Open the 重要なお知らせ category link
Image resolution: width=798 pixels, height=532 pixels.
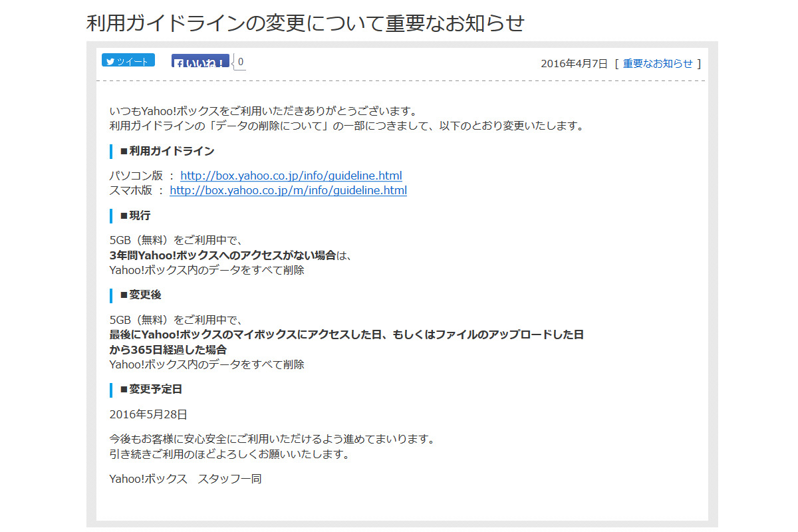(658, 63)
